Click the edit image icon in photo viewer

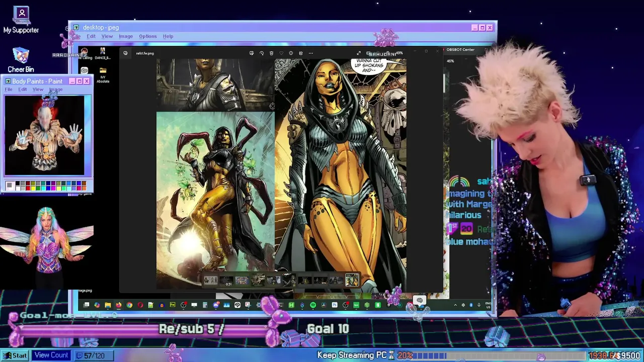252,53
